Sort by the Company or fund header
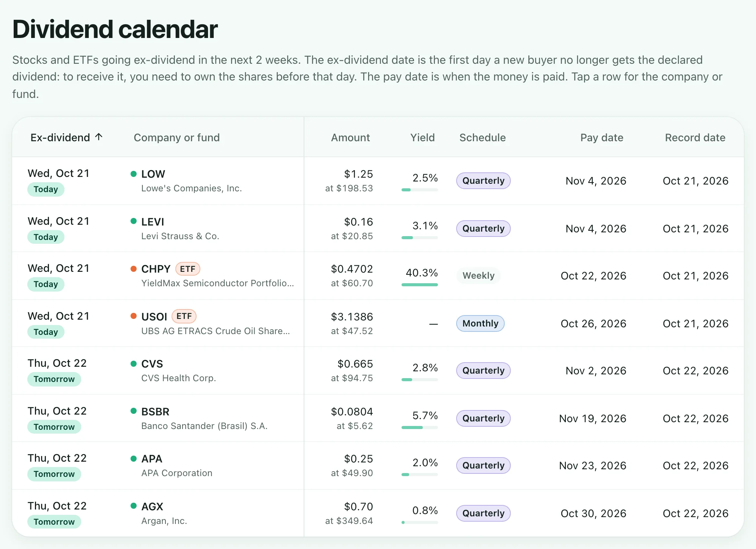Image resolution: width=756 pixels, height=549 pixels. (176, 137)
